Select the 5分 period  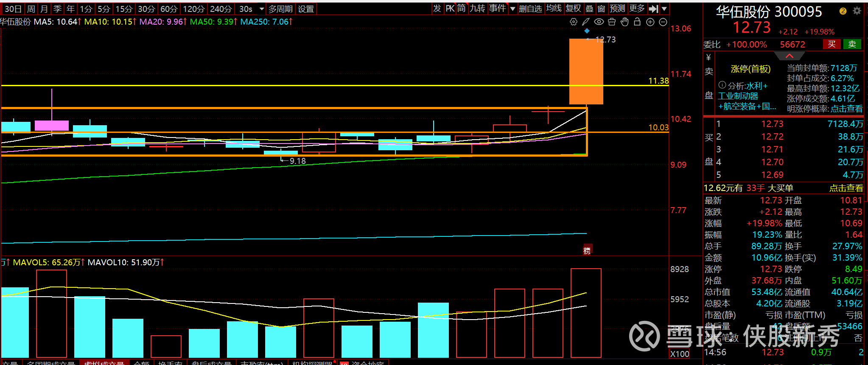point(104,9)
